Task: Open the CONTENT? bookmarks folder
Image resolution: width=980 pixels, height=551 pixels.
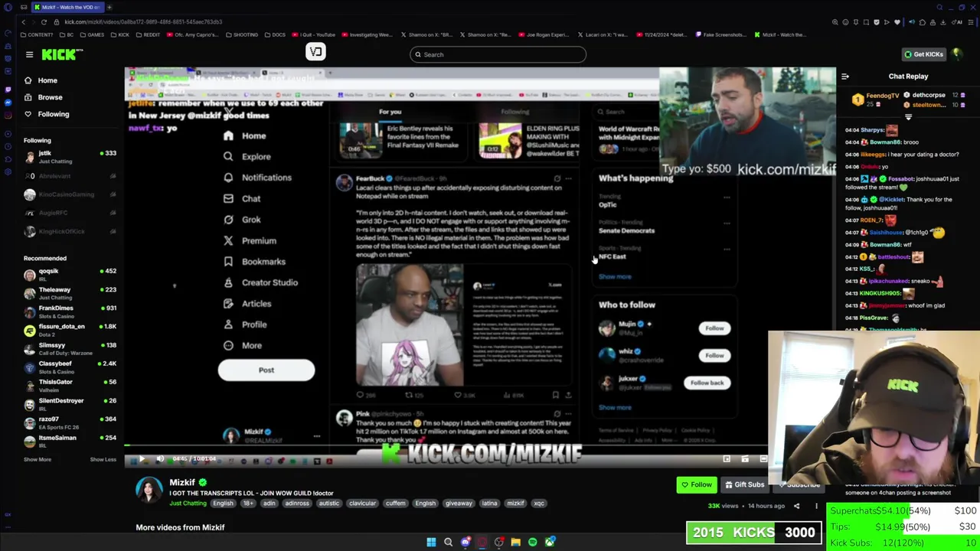Action: [38, 34]
